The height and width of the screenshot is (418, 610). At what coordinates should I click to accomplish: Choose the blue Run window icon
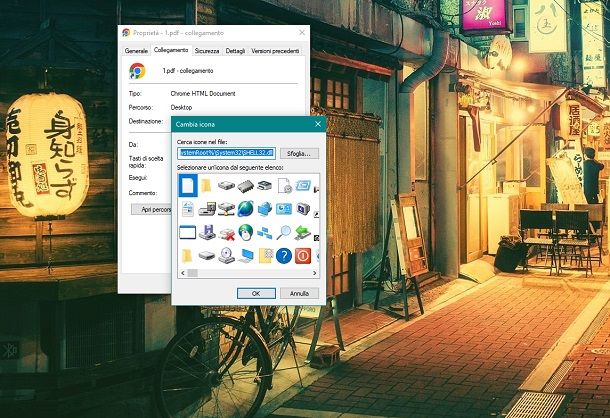(303, 185)
